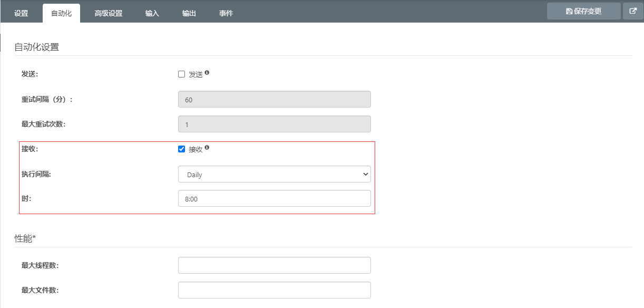Go to the 输入 tab
Screen dimensions: 644x308
(152, 13)
